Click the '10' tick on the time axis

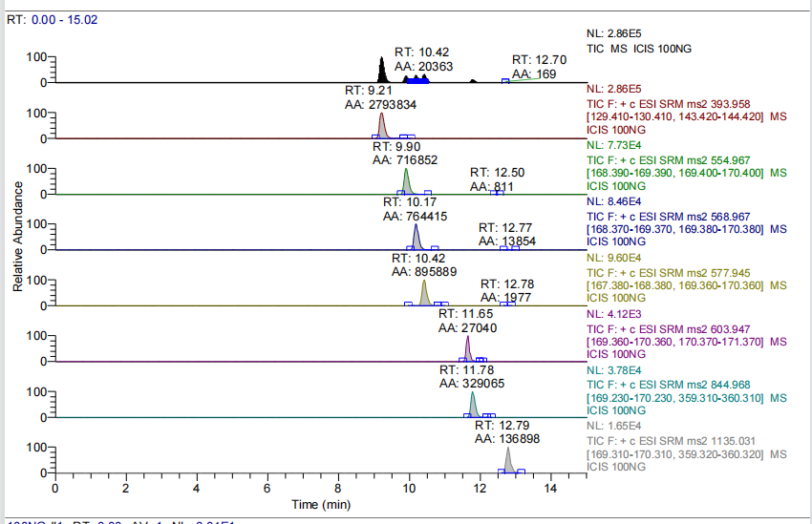pos(409,489)
